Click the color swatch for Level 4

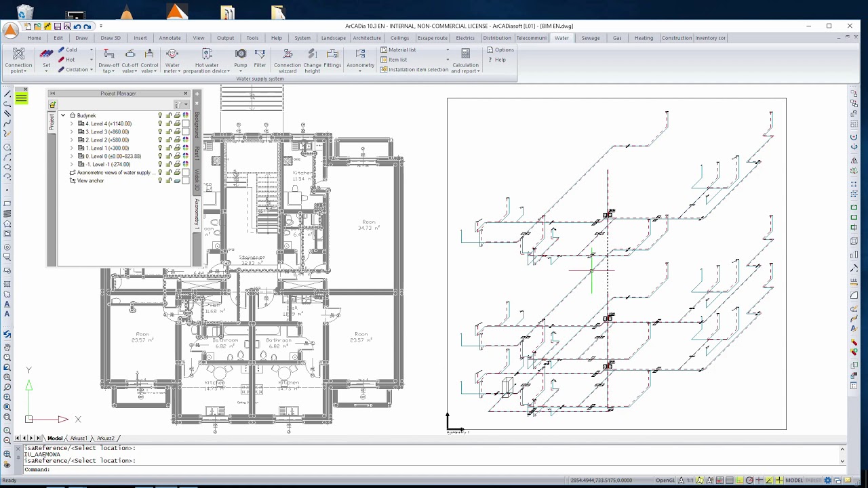pyautogui.click(x=186, y=124)
